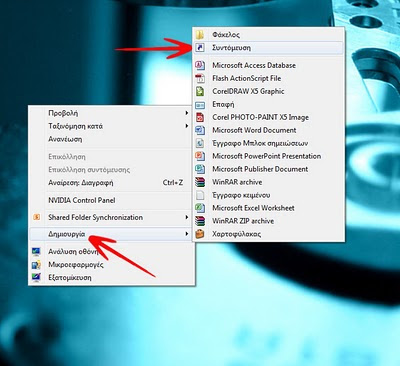
Task: Click the folder icon next to Φάκελος
Action: [x=200, y=35]
